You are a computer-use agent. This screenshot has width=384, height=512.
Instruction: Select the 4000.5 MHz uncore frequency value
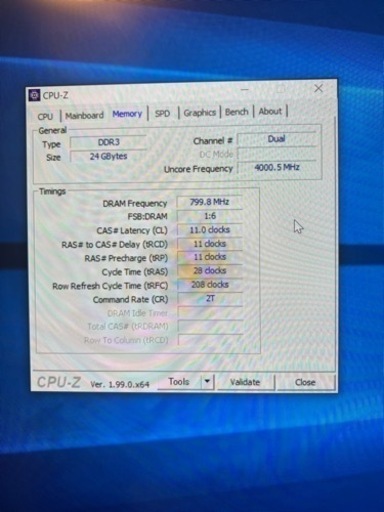(x=277, y=167)
